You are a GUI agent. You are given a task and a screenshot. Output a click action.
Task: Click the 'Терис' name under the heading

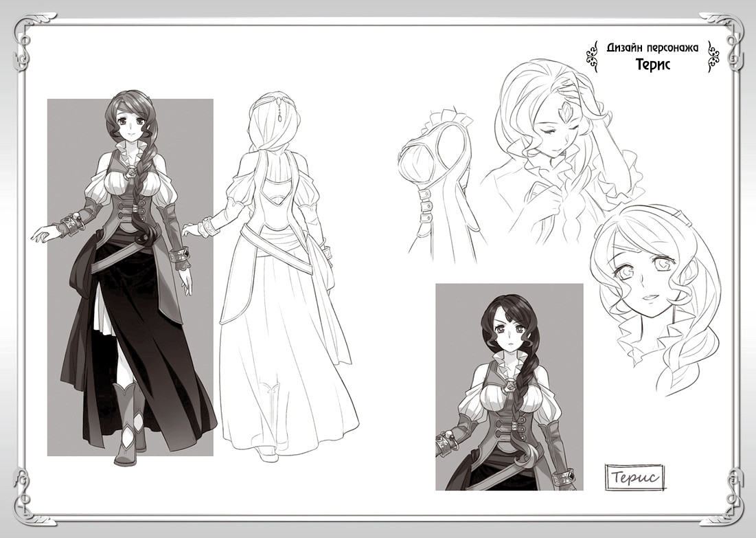point(652,65)
